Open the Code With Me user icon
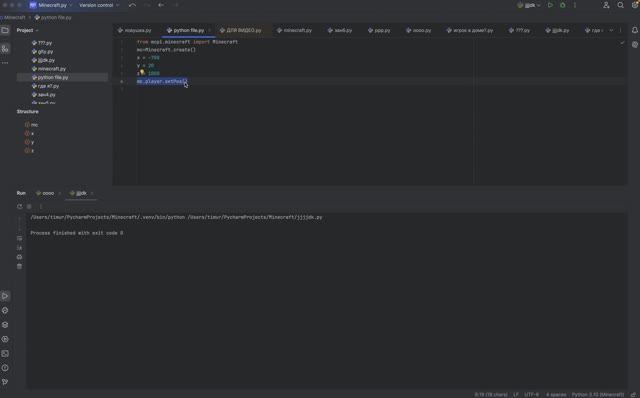 tap(606, 5)
